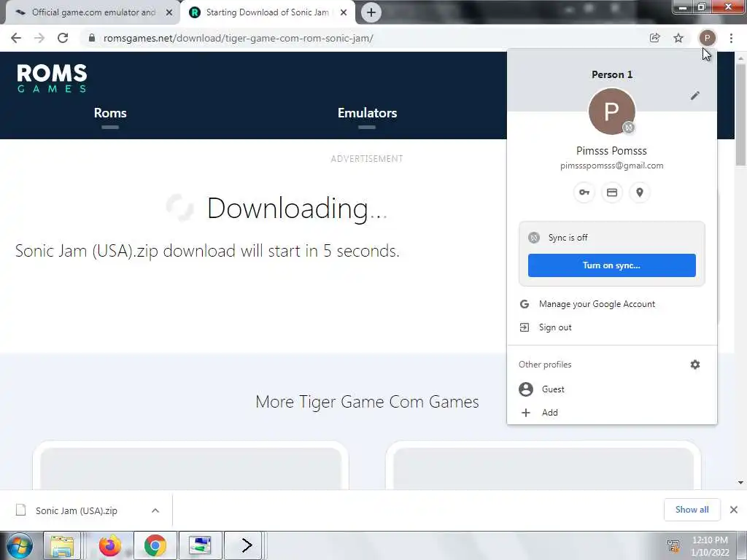Screen dimensions: 747x560
Task: Open the Chrome three-dot menu
Action: pyautogui.click(x=731, y=38)
